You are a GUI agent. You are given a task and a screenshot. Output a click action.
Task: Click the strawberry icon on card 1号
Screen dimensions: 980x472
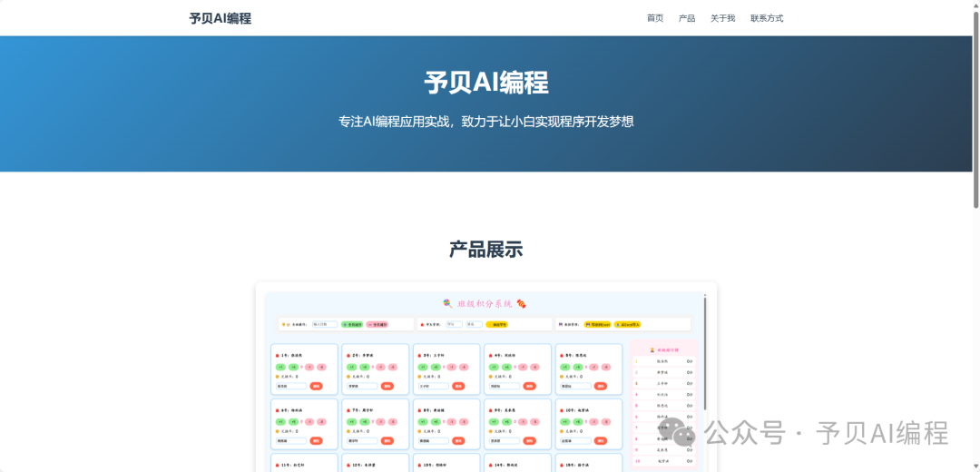(277, 355)
